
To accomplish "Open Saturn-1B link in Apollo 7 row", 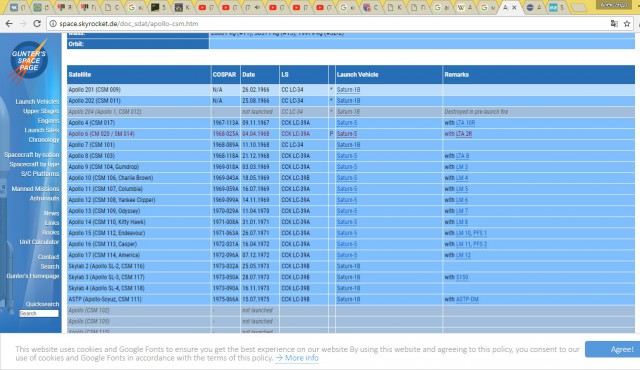I will [348, 145].
